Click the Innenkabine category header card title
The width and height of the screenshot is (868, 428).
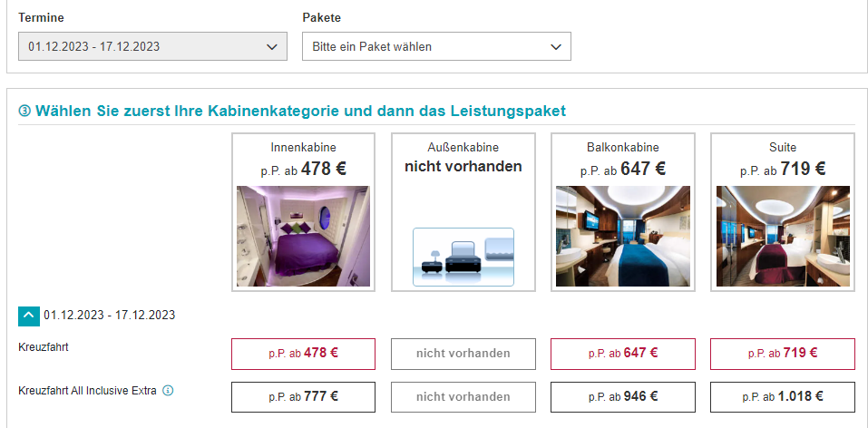pos(303,148)
